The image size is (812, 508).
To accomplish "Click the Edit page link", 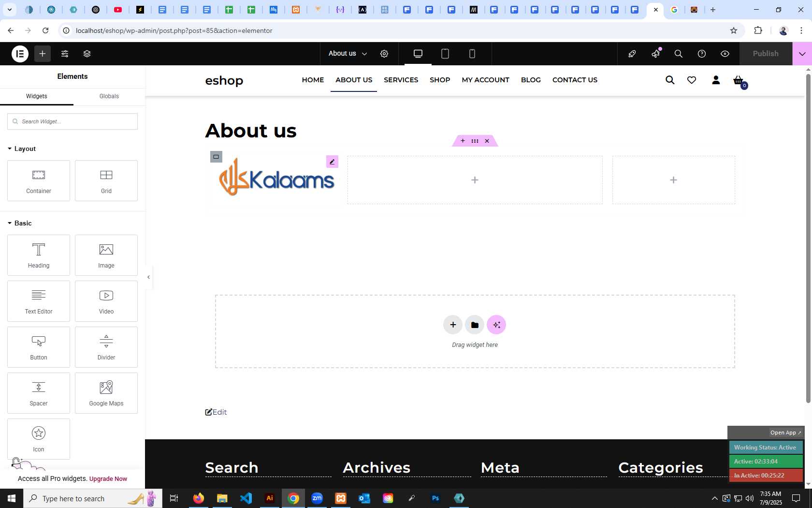I will [216, 412].
